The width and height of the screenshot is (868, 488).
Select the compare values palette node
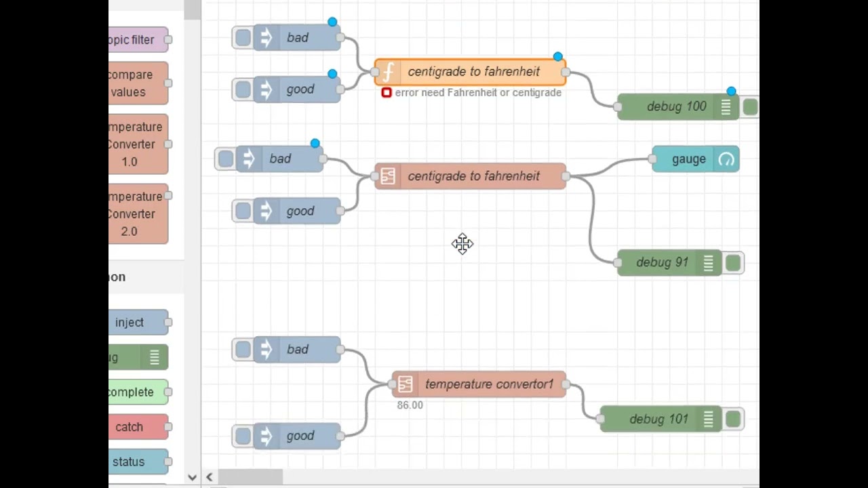click(138, 83)
